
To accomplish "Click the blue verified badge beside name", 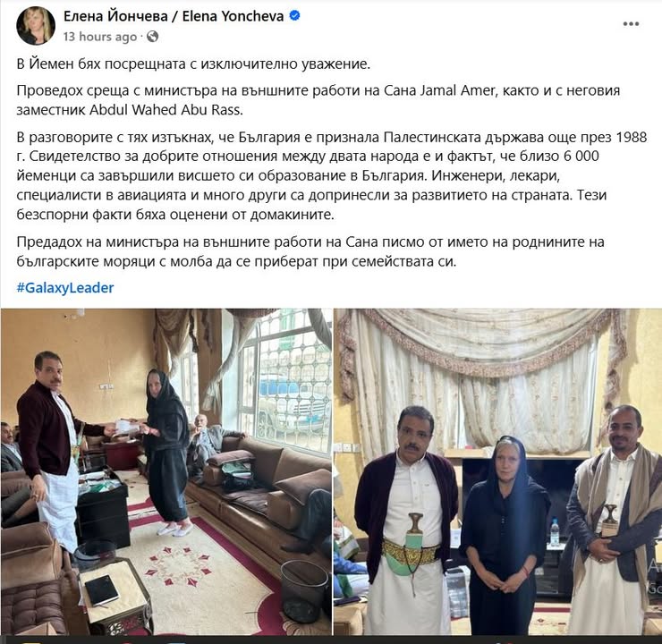I will pos(294,15).
